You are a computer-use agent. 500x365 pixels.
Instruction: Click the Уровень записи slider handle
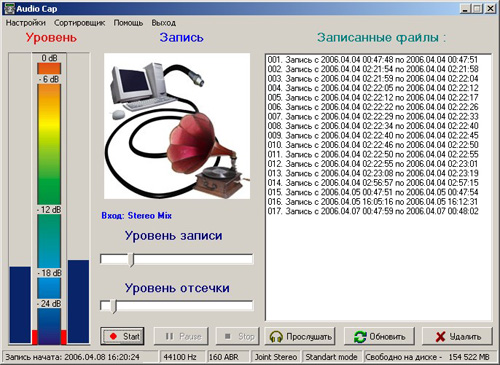pyautogui.click(x=131, y=260)
